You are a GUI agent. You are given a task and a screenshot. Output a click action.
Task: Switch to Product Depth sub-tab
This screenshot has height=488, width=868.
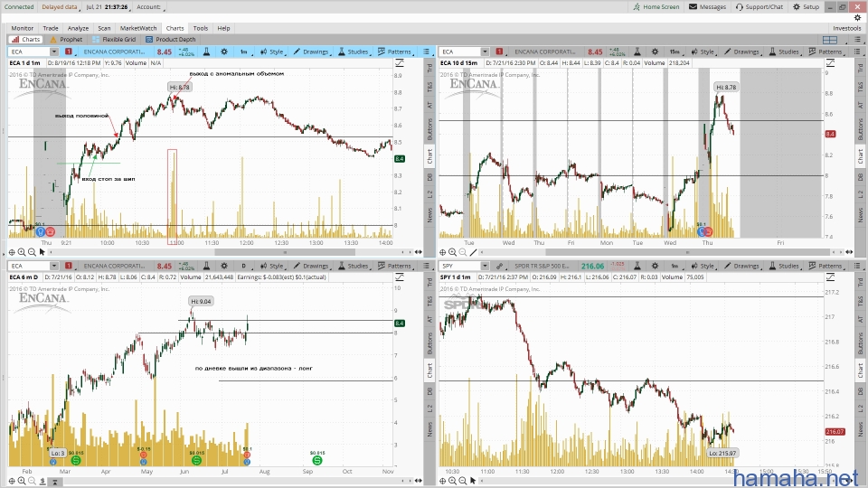click(x=171, y=39)
